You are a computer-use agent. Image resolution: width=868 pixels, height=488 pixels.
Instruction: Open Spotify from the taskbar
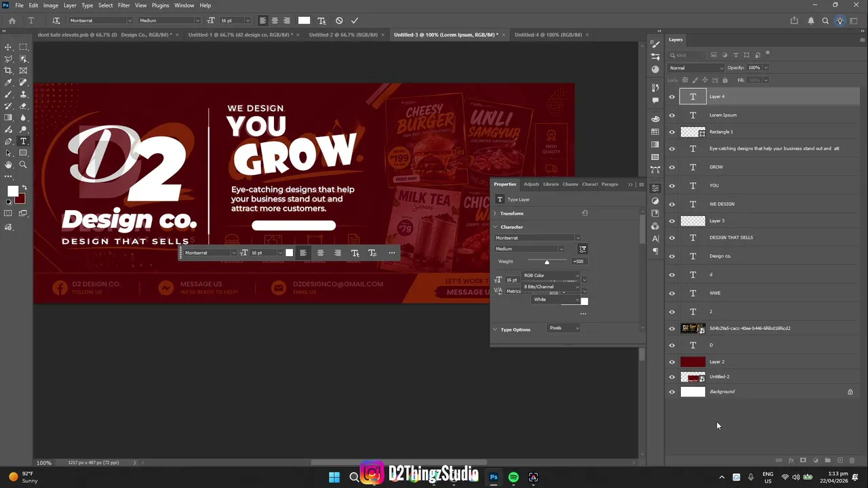point(513,477)
